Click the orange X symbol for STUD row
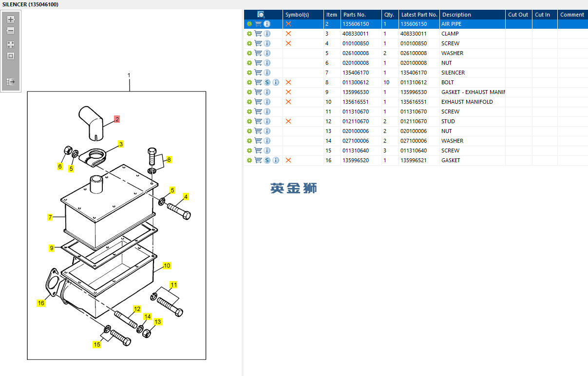The width and height of the screenshot is (588, 376). [288, 121]
